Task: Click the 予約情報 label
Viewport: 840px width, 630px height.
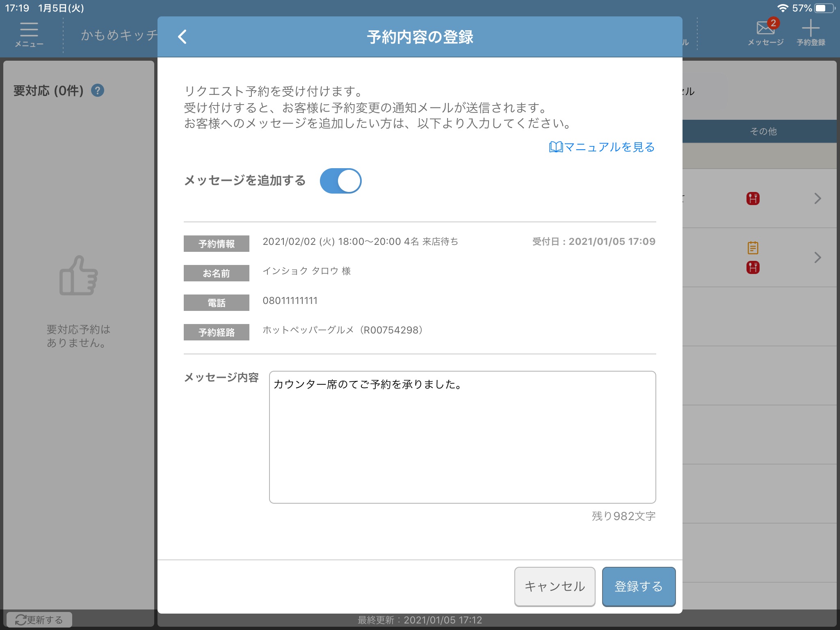Action: coord(217,244)
